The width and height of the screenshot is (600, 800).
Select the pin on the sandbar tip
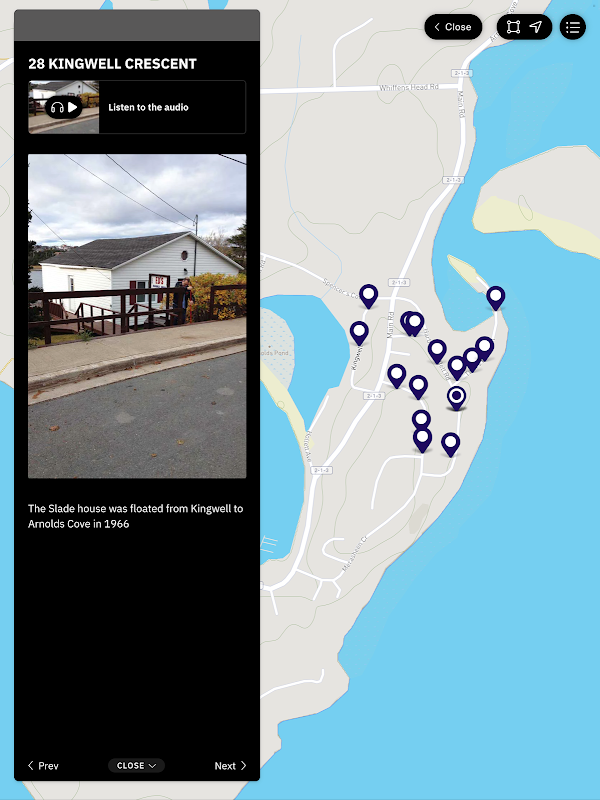tap(495, 297)
